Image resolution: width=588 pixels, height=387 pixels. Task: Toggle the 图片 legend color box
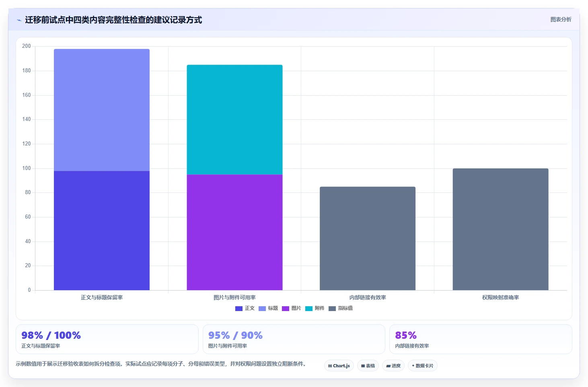click(x=286, y=309)
